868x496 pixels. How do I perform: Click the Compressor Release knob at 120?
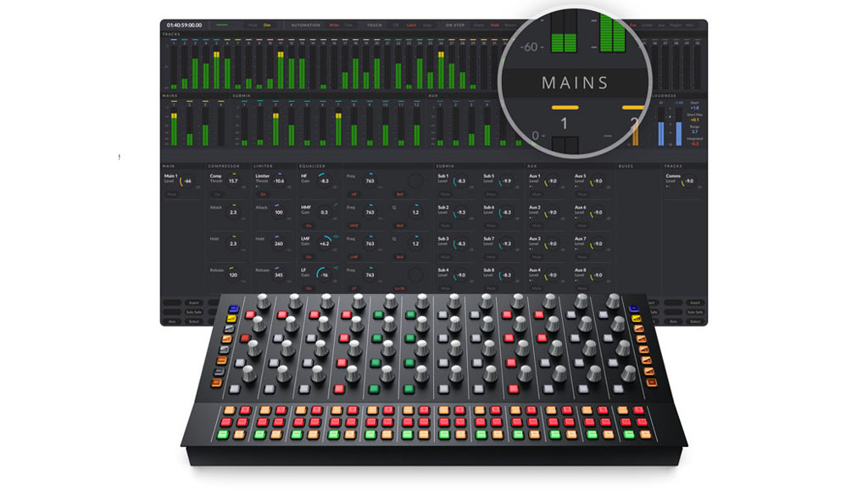(233, 275)
